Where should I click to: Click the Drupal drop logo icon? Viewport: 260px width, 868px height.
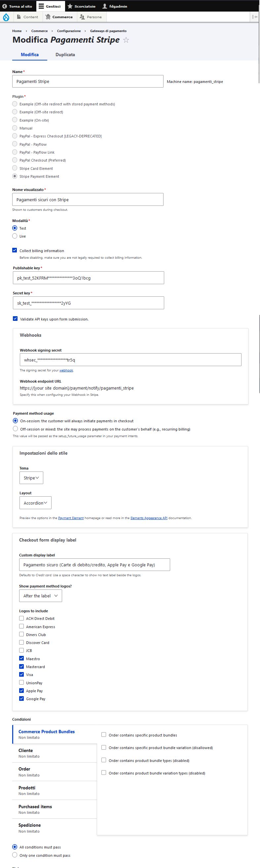[x=6, y=17]
